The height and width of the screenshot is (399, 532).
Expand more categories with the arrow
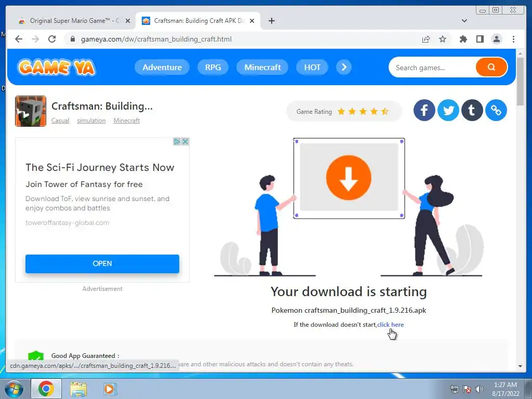click(x=344, y=67)
